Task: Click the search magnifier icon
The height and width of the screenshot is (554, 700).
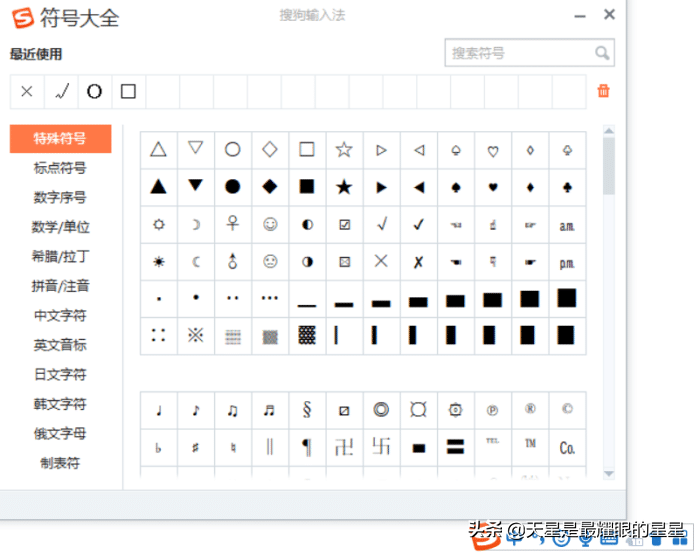Action: (602, 53)
